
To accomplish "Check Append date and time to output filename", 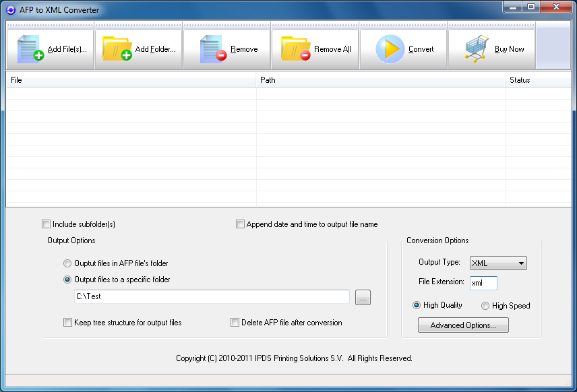I will coord(240,224).
